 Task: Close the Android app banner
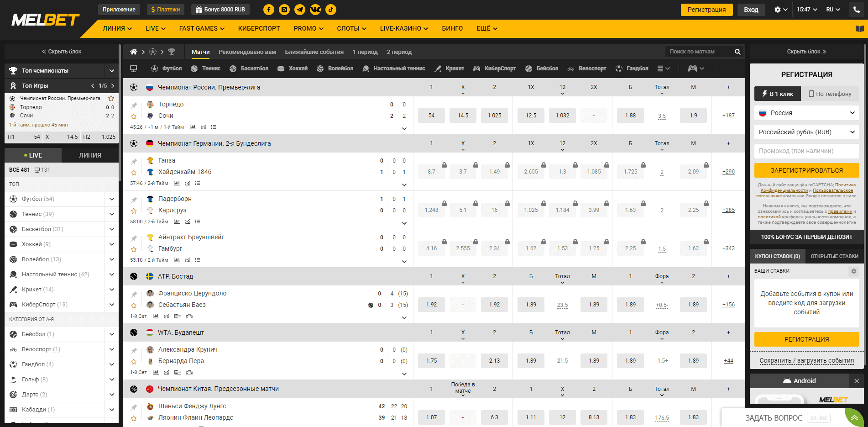point(857,381)
